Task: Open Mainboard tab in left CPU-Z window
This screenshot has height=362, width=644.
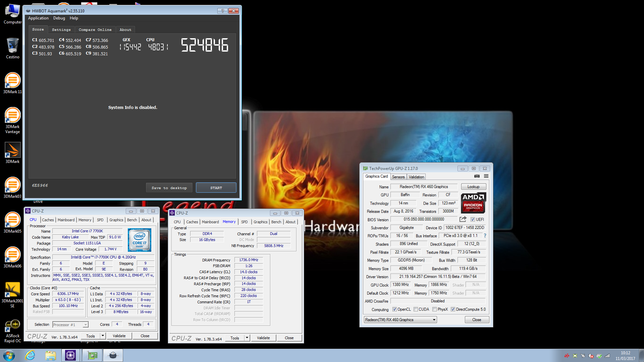Action: 66,220
